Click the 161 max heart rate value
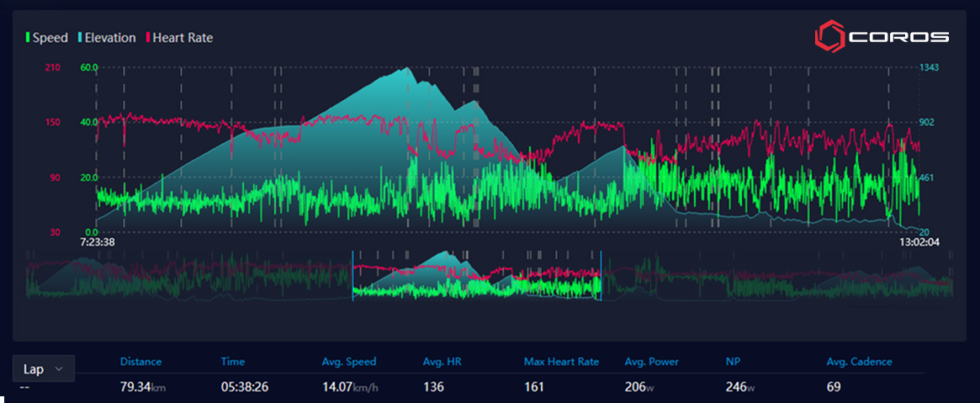 coord(534,387)
